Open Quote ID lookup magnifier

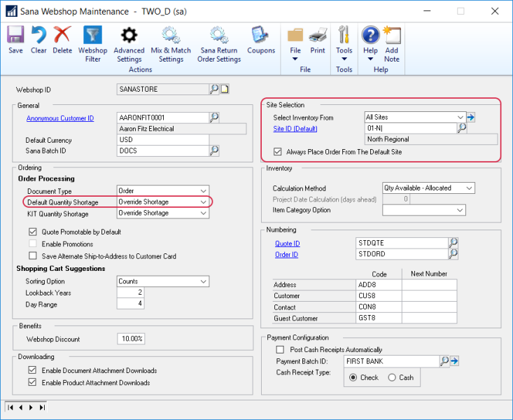[453, 243]
